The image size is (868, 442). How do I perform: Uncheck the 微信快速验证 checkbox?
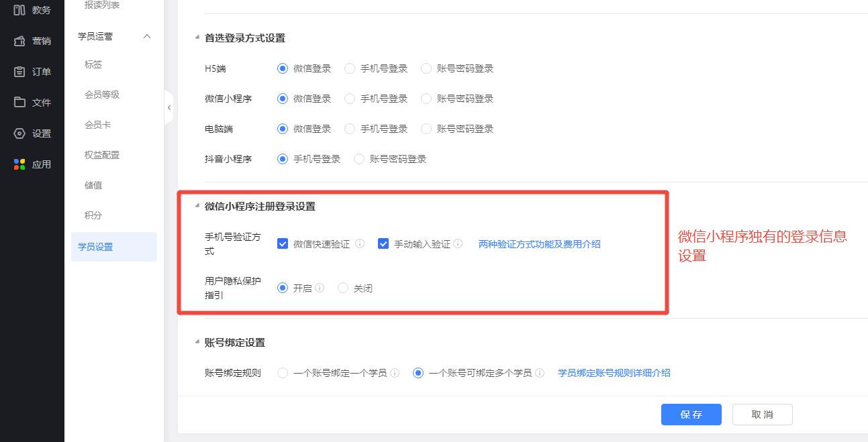(x=283, y=244)
